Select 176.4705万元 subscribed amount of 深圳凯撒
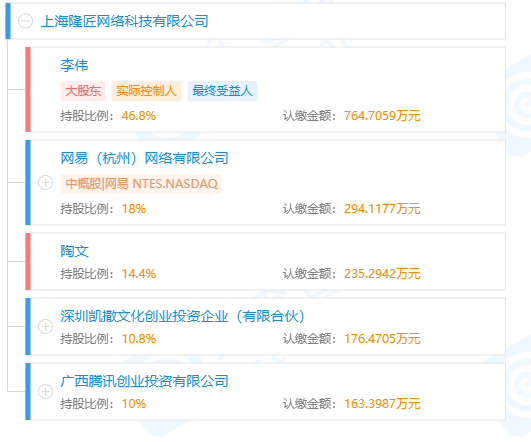 382,339
